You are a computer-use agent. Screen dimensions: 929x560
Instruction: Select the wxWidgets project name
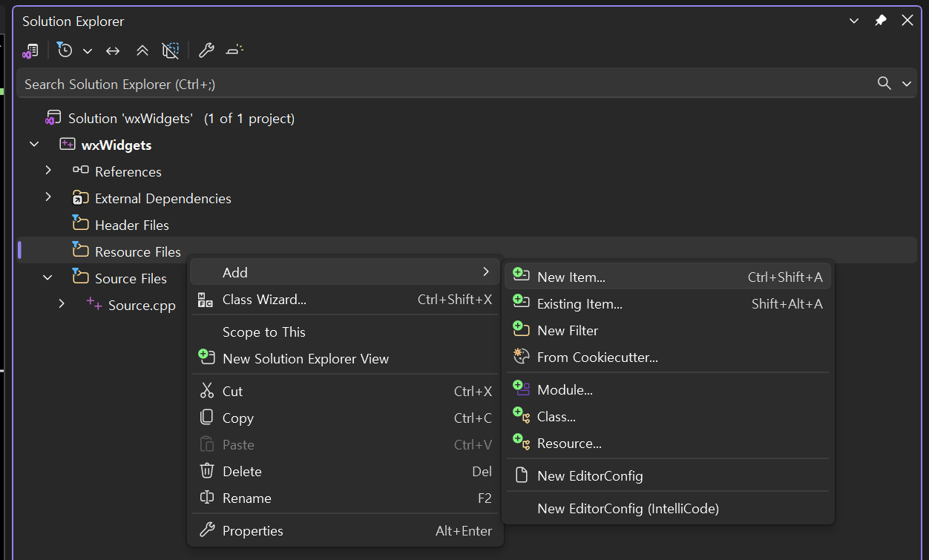(x=116, y=145)
